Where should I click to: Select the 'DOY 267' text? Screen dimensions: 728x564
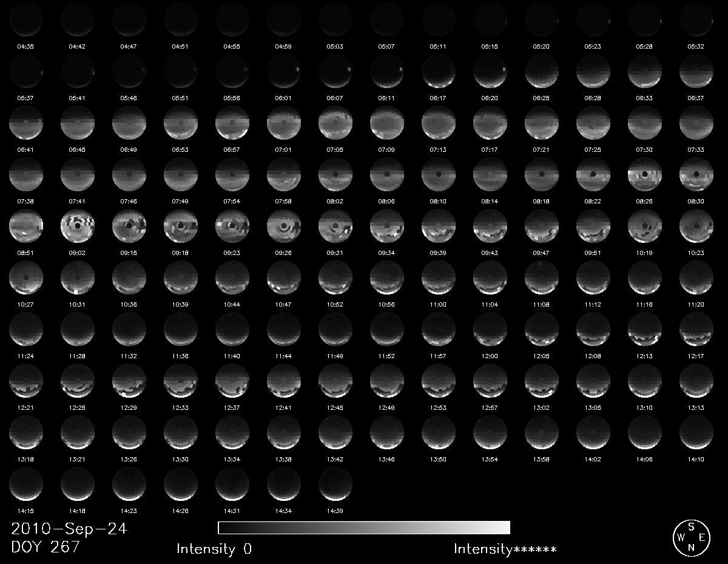click(x=45, y=547)
